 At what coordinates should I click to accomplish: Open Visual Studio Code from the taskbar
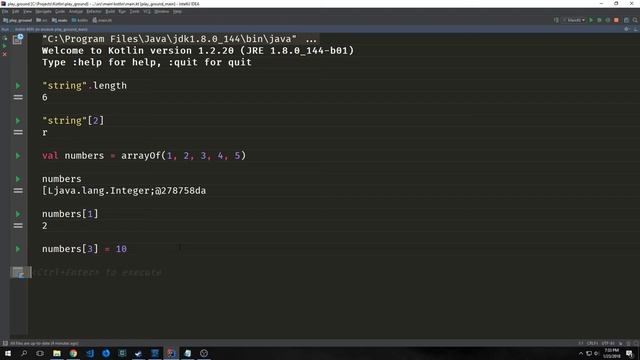[90, 353]
